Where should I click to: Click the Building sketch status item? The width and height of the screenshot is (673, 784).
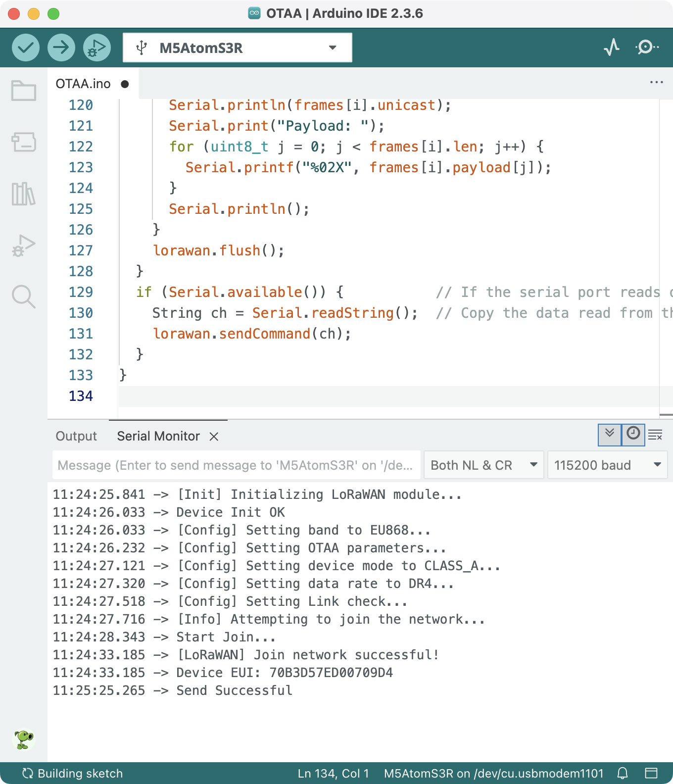point(72,773)
